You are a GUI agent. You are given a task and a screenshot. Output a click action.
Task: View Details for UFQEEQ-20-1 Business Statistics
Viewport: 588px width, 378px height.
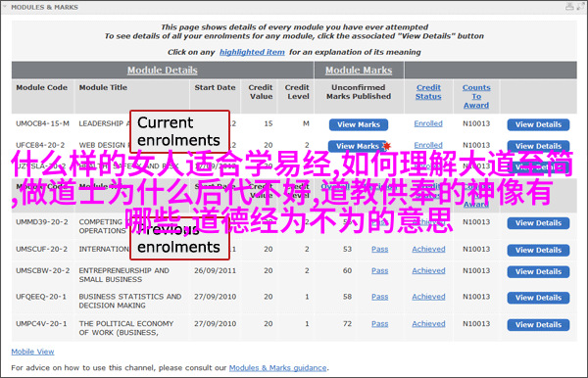tap(538, 298)
